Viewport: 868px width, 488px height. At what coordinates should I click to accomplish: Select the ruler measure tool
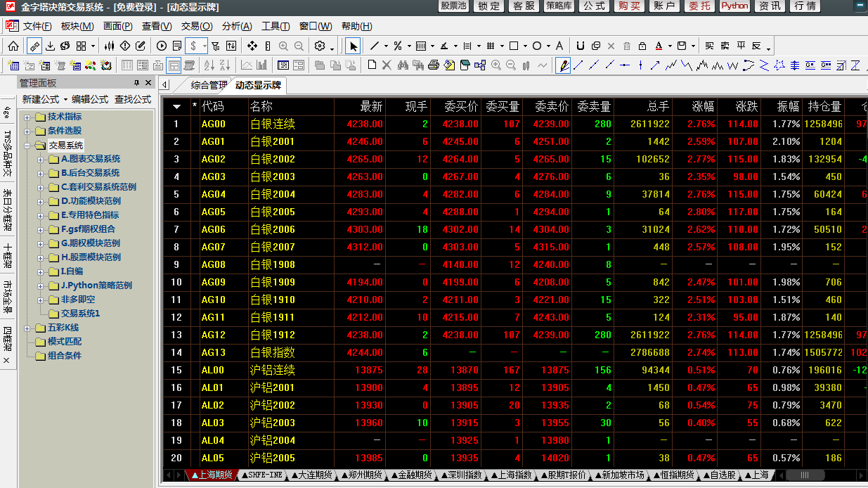[34, 46]
